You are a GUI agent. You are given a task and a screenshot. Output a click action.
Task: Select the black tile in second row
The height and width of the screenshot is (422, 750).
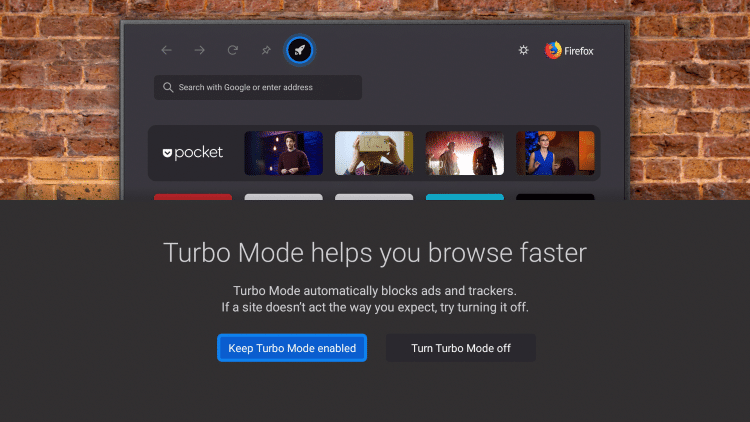point(555,196)
